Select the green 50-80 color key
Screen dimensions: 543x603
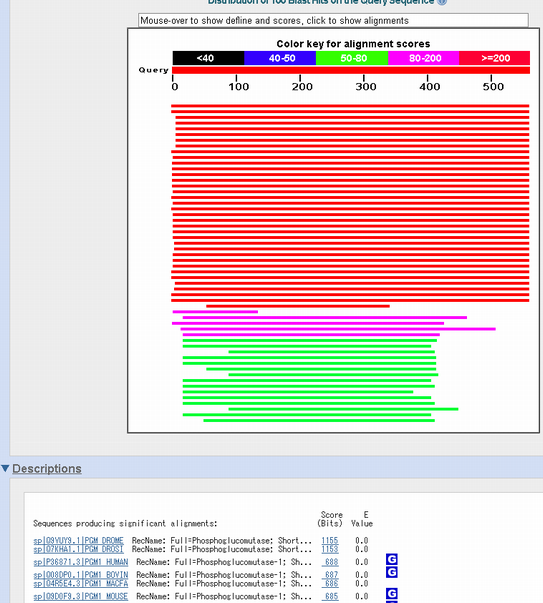[x=352, y=58]
